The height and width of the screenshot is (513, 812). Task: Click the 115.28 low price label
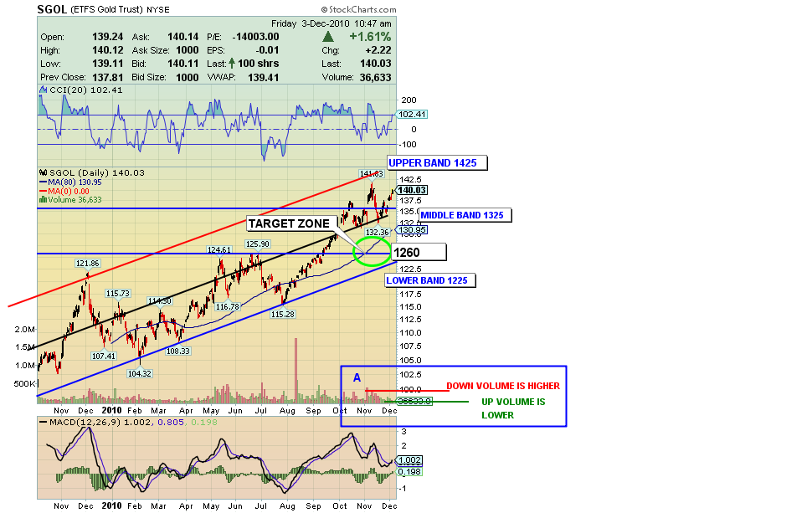click(x=283, y=314)
